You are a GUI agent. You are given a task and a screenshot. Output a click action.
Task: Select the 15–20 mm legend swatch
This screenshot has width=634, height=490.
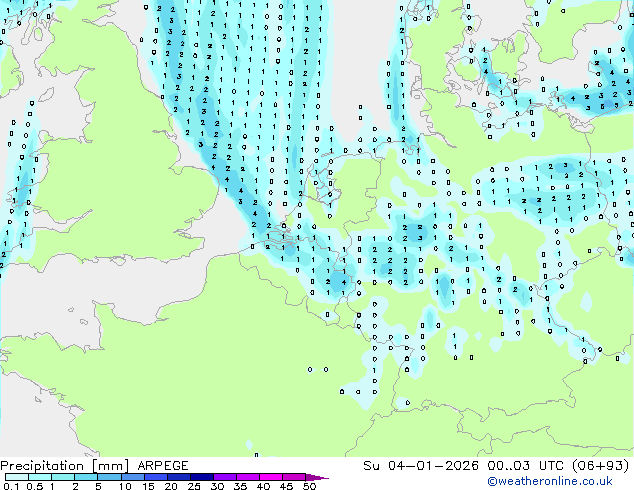coord(155,477)
